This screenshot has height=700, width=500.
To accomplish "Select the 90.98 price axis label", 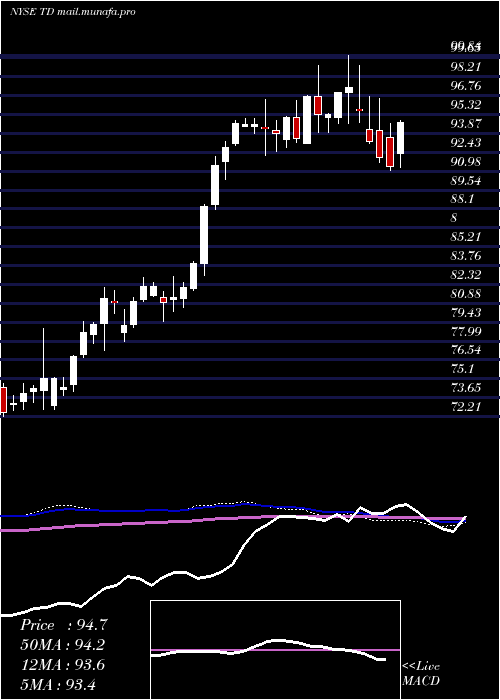I will coord(467,162).
